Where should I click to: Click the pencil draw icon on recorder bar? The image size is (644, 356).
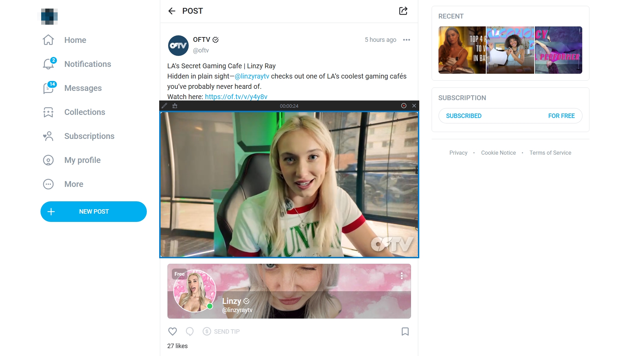click(164, 106)
